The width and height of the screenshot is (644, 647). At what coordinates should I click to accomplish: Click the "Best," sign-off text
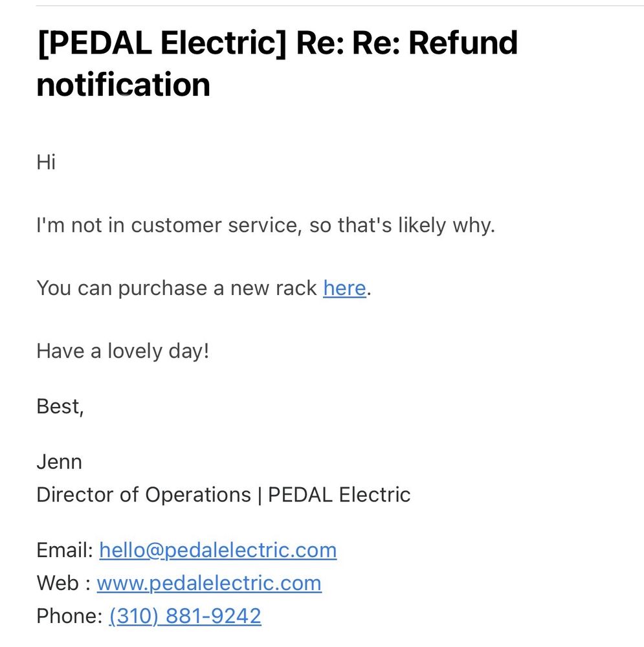coord(60,406)
